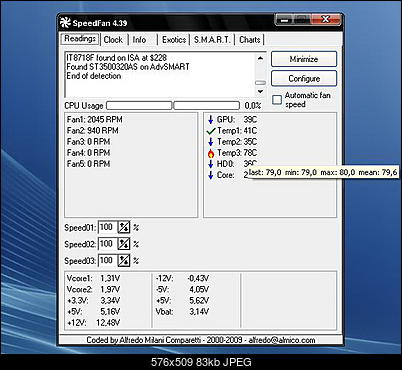
Task: Click the Fan2: 940 RPM reading
Action: [93, 131]
